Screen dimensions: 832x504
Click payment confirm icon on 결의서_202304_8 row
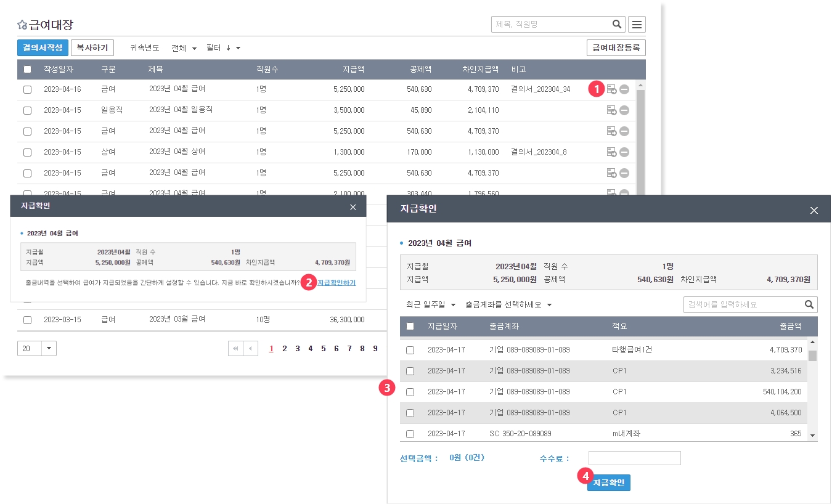(x=611, y=152)
